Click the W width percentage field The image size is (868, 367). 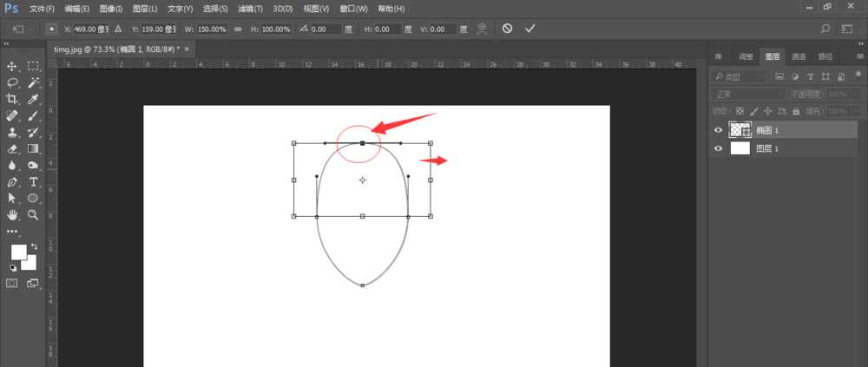coord(213,29)
